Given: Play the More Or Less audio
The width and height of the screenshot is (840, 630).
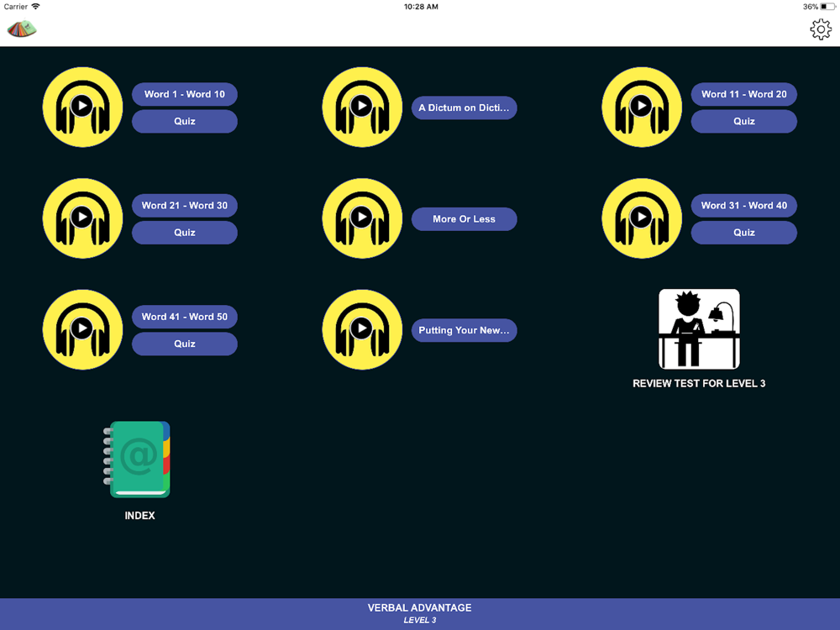Looking at the screenshot, I should point(362,218).
